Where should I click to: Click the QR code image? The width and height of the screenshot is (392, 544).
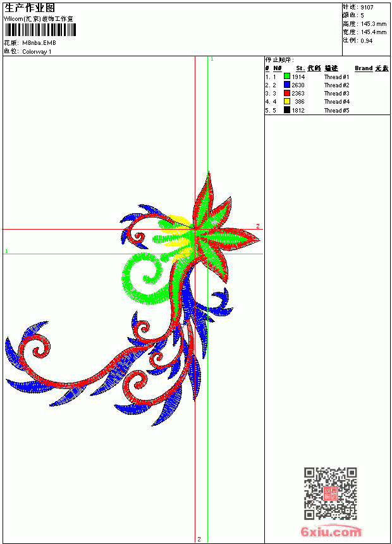pyautogui.click(x=330, y=493)
